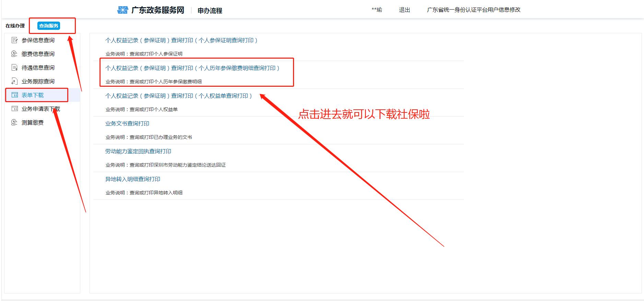Click the 缴费信息查询 sidebar icon
644x301 pixels.
(x=14, y=54)
